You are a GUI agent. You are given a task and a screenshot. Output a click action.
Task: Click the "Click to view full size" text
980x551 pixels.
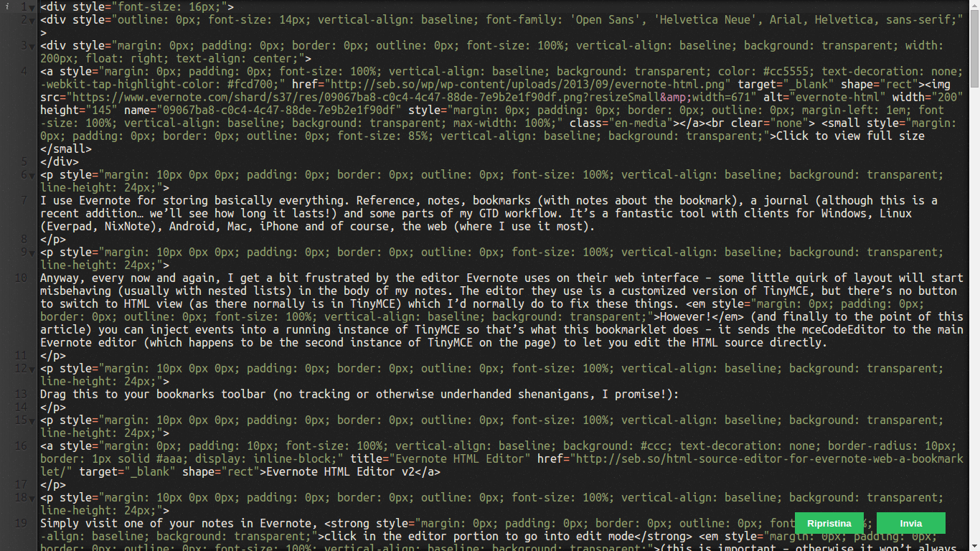(850, 136)
